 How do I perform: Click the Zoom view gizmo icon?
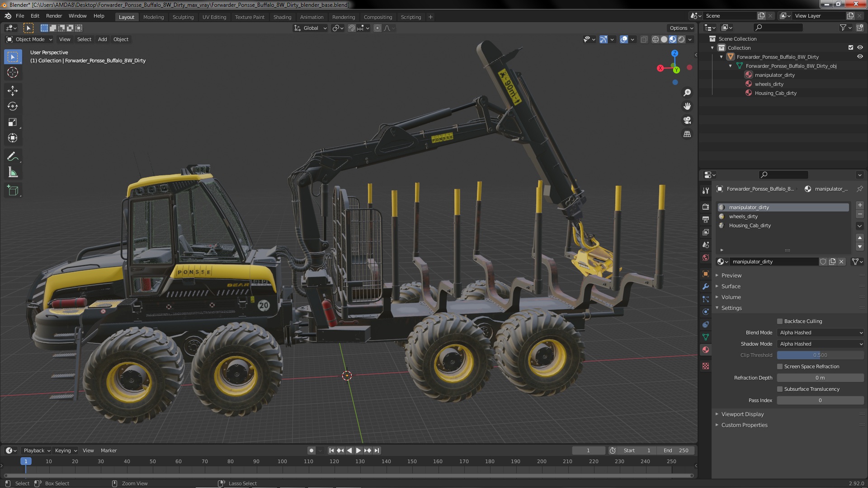point(687,93)
